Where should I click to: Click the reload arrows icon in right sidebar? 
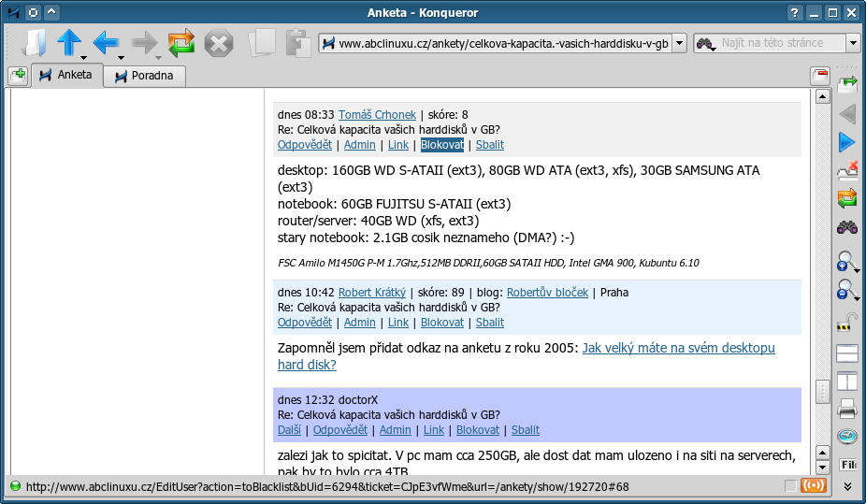coord(847,198)
